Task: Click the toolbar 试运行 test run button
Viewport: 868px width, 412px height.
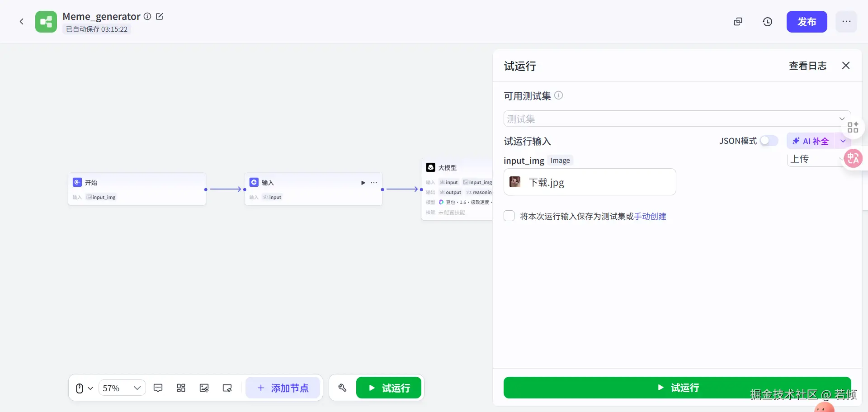Action: [389, 388]
